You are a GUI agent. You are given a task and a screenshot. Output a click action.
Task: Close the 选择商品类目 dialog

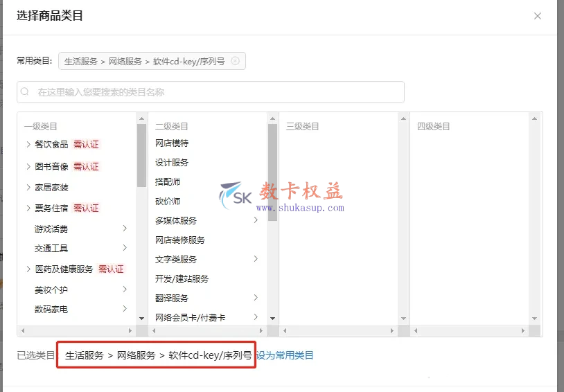[x=538, y=16]
